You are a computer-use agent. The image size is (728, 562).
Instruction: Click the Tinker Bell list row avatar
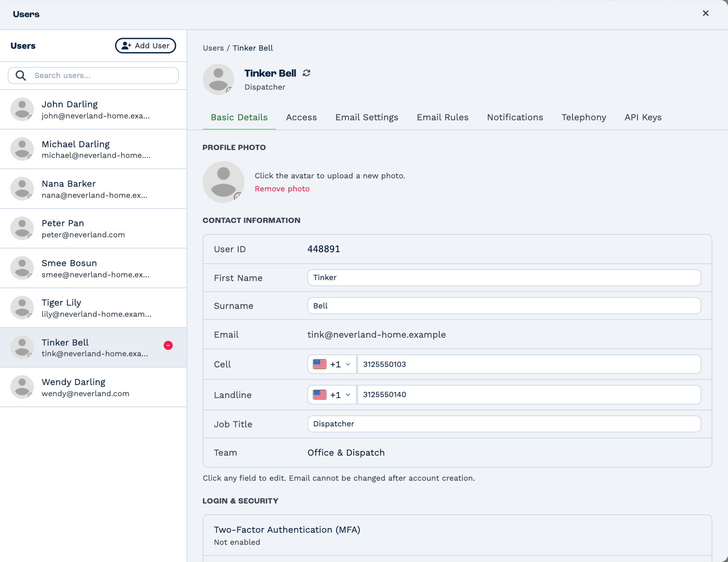[22, 347]
